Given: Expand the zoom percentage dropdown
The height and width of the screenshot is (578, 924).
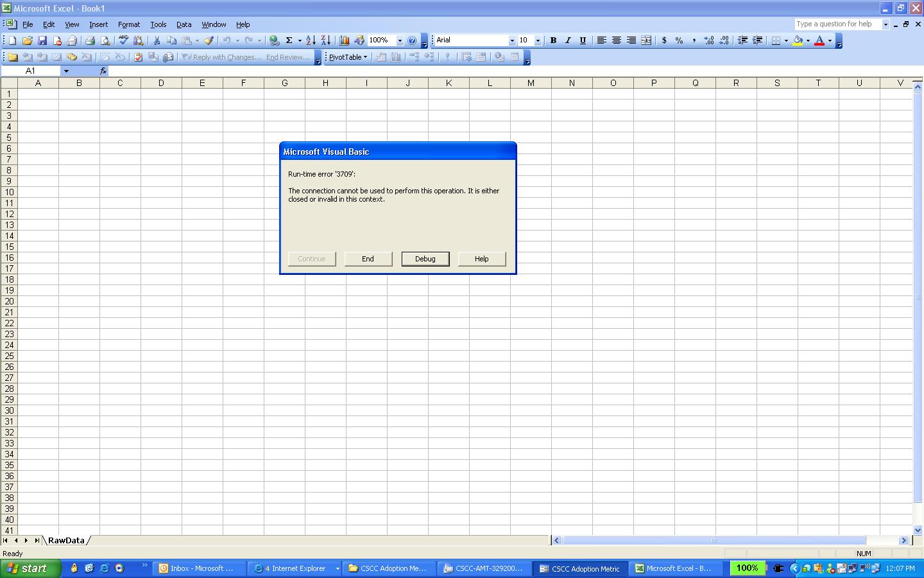Looking at the screenshot, I should [400, 40].
